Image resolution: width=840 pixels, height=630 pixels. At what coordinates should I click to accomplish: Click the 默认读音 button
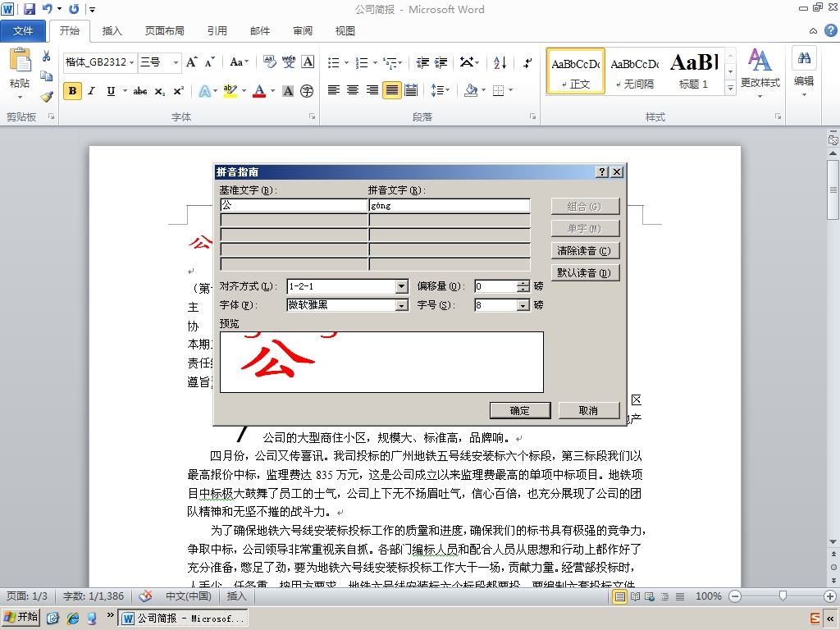click(x=585, y=272)
